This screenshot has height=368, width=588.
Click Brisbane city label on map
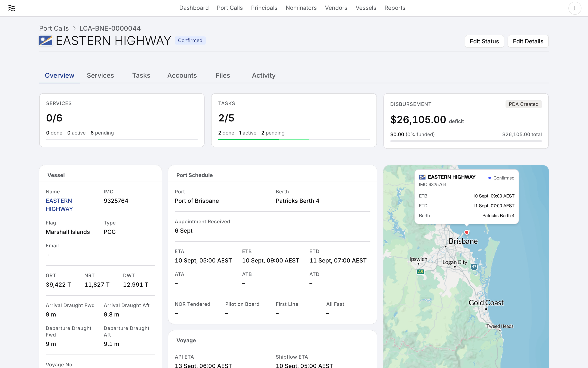(463, 241)
